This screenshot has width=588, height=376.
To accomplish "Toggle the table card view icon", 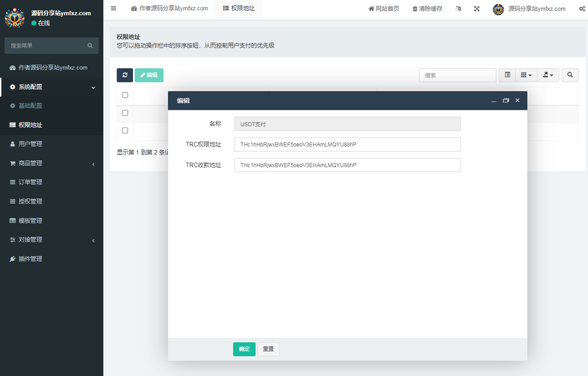I will pyautogui.click(x=507, y=75).
